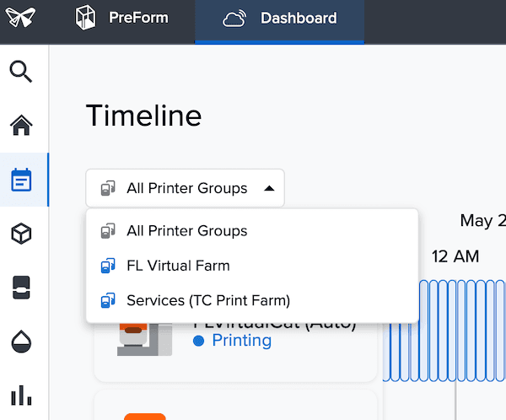Open the resin droplet sidebar icon

pos(21,342)
